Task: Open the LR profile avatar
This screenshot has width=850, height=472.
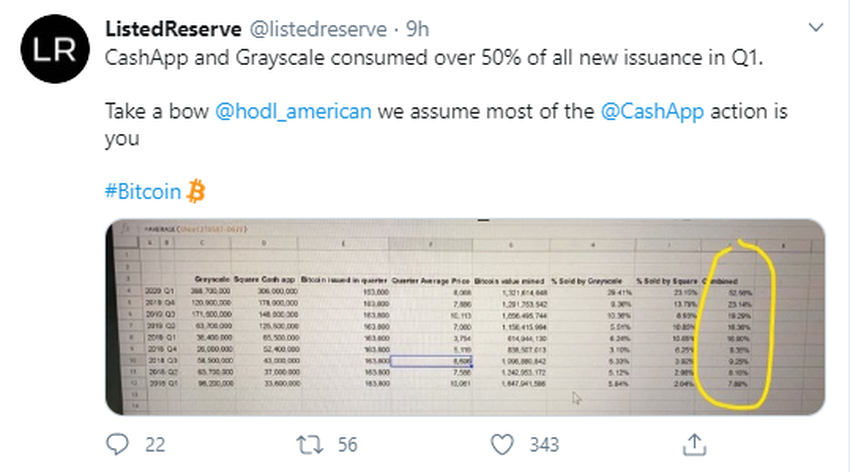Action: (x=55, y=49)
